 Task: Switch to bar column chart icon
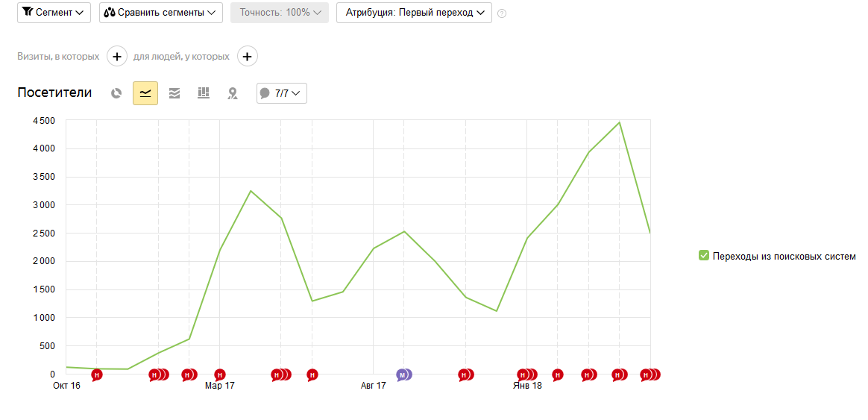pyautogui.click(x=204, y=93)
